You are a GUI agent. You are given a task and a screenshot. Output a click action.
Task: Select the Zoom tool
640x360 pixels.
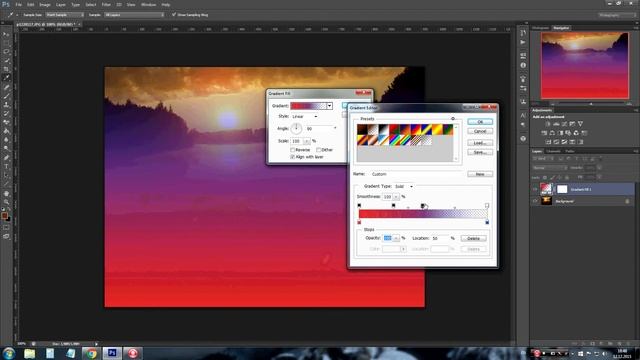tap(6, 202)
